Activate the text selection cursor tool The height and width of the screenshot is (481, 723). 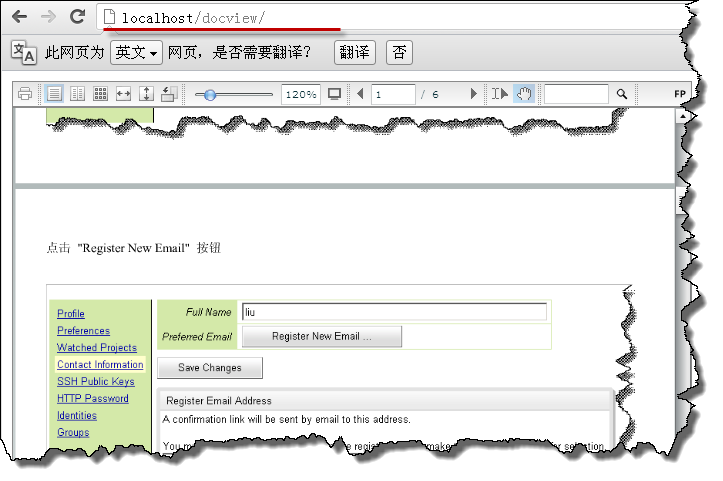pos(500,94)
